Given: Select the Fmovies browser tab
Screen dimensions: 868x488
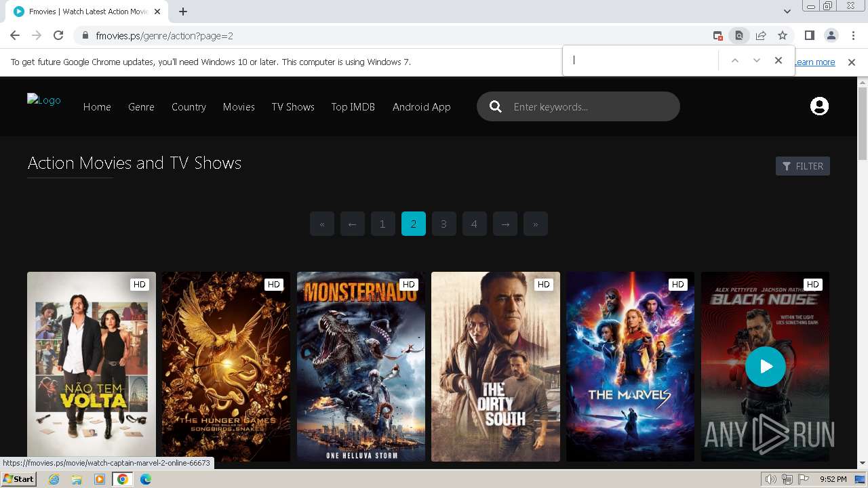Looking at the screenshot, I should 88,12.
